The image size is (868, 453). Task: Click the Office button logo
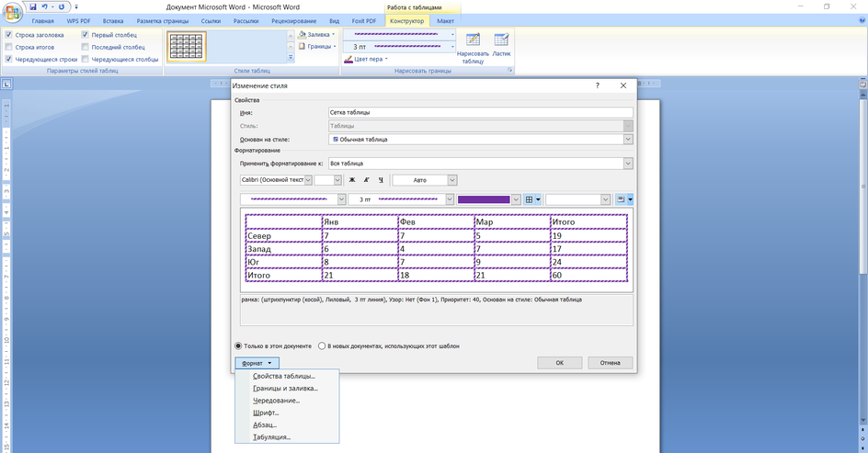pos(12,10)
